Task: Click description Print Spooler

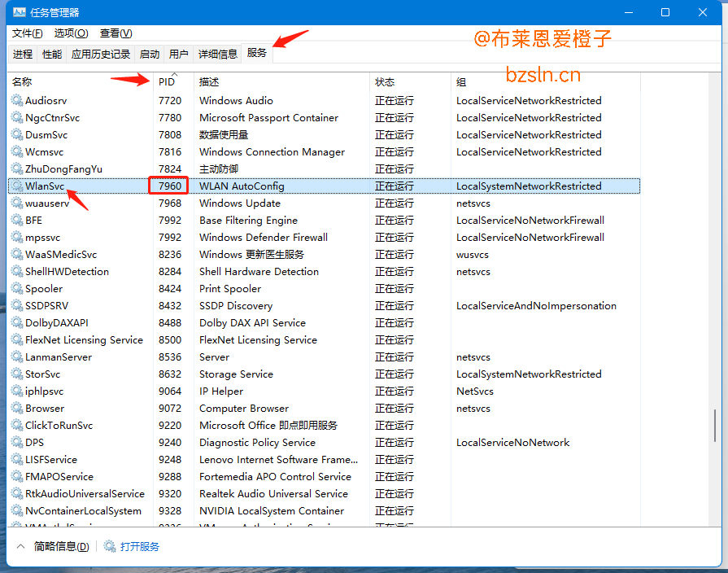Action: pyautogui.click(x=230, y=289)
